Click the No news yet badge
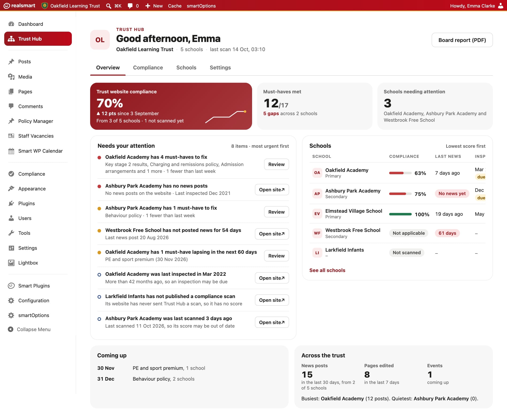507x420 pixels. click(452, 193)
